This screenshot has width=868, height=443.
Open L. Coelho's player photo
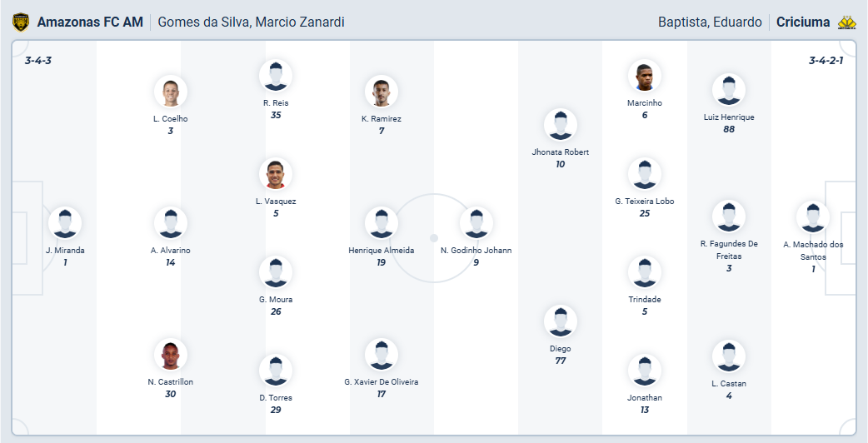[170, 92]
